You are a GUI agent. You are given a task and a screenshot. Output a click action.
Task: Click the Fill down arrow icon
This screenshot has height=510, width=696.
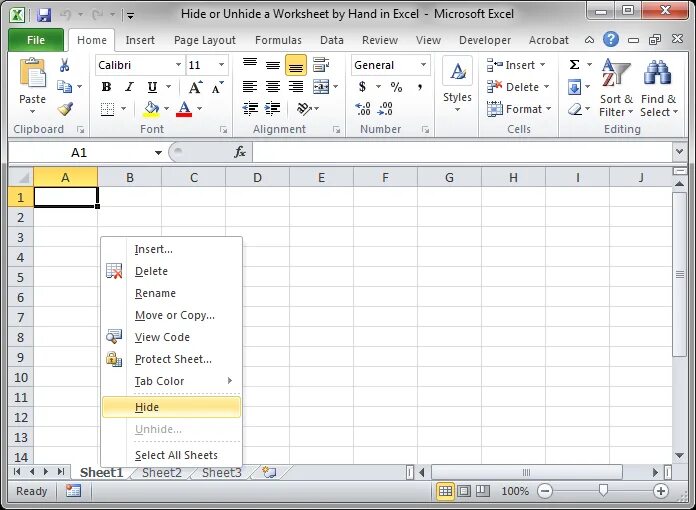coord(574,87)
